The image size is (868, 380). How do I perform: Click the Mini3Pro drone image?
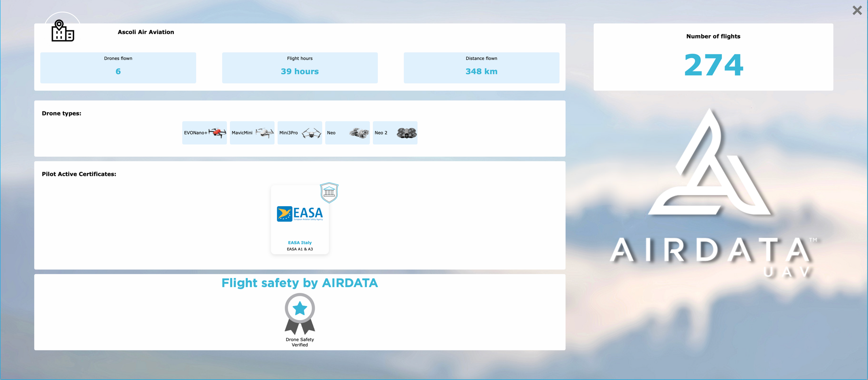(x=312, y=133)
